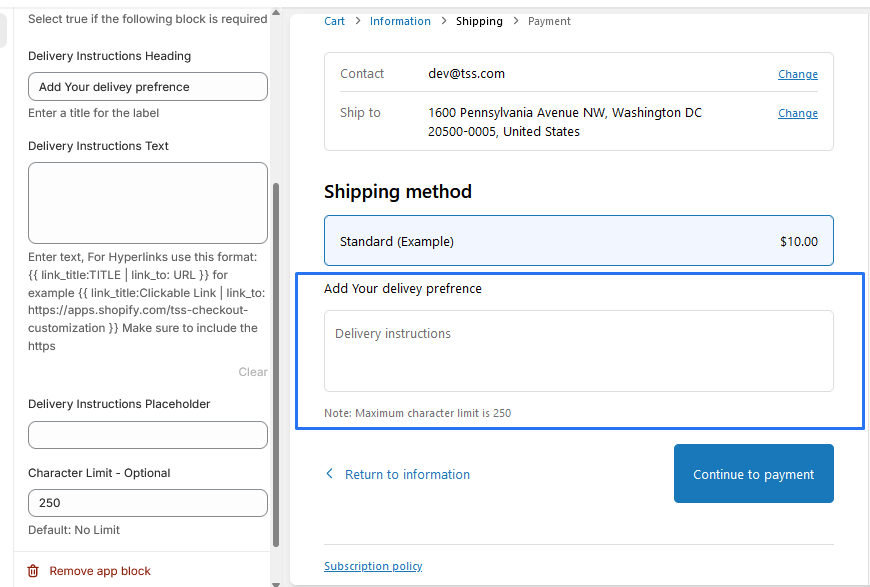Click the Return to information link
Viewport: 870px width, 587px height.
(x=407, y=474)
